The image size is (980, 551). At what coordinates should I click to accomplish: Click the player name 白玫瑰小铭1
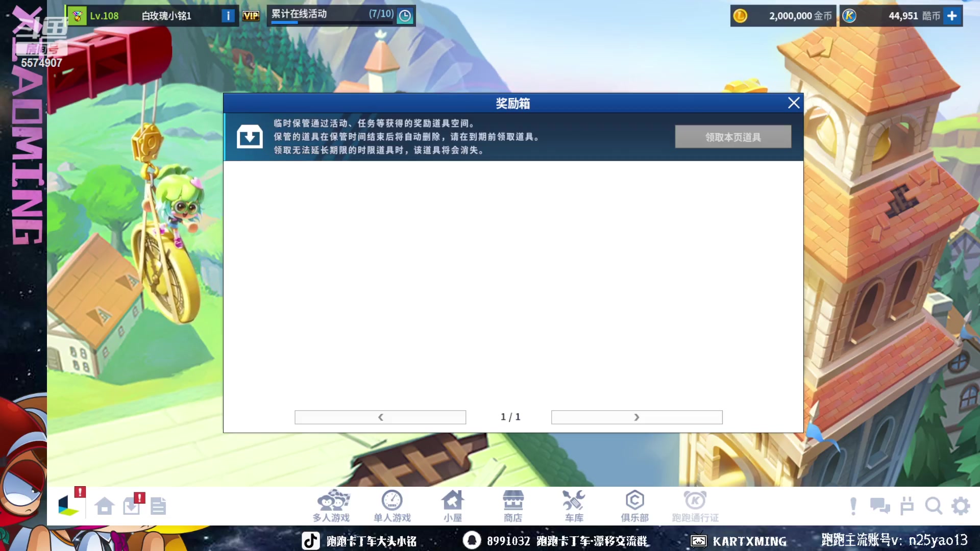coord(166,16)
